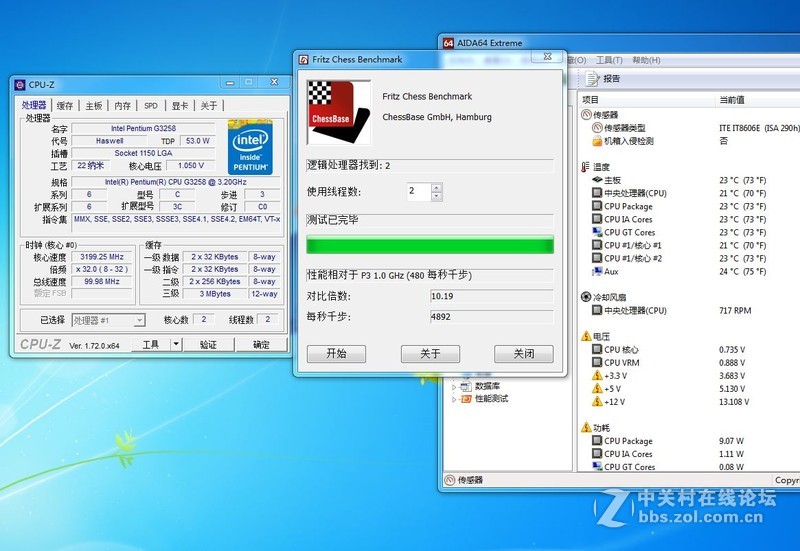Viewport: 800px width, 551px height.
Task: Click the CPU #1/核心 #2 icon
Action: [x=597, y=258]
